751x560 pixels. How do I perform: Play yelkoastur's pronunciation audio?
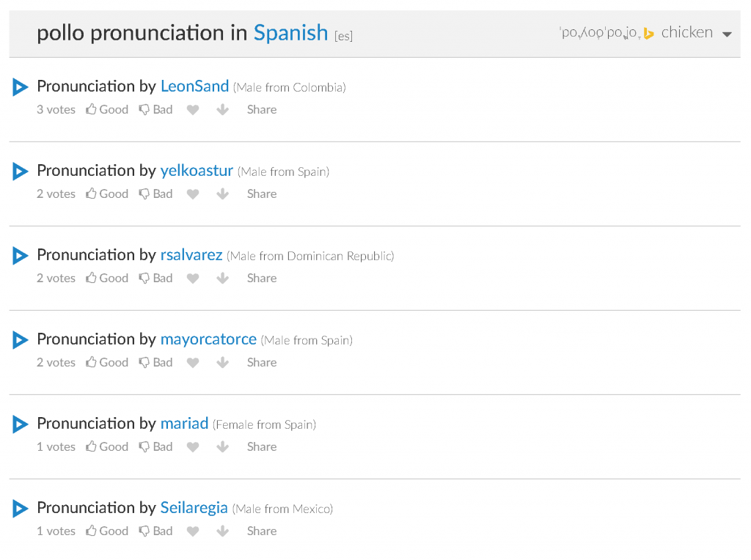[20, 172]
